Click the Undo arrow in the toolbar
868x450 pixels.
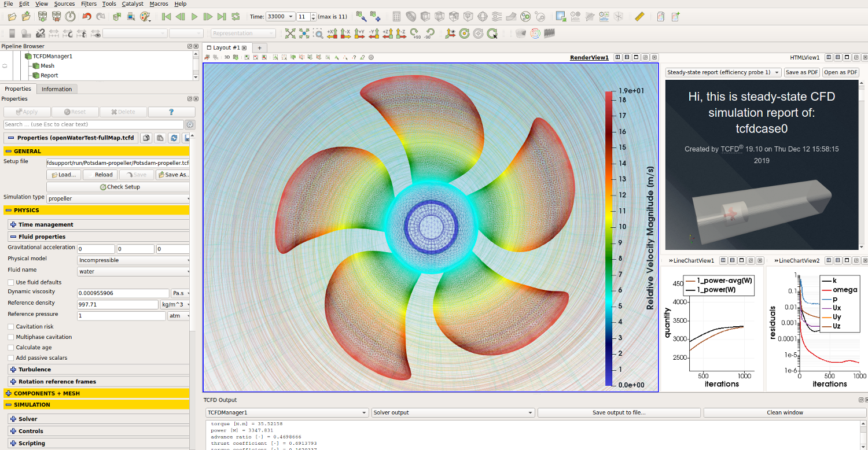[x=87, y=17]
